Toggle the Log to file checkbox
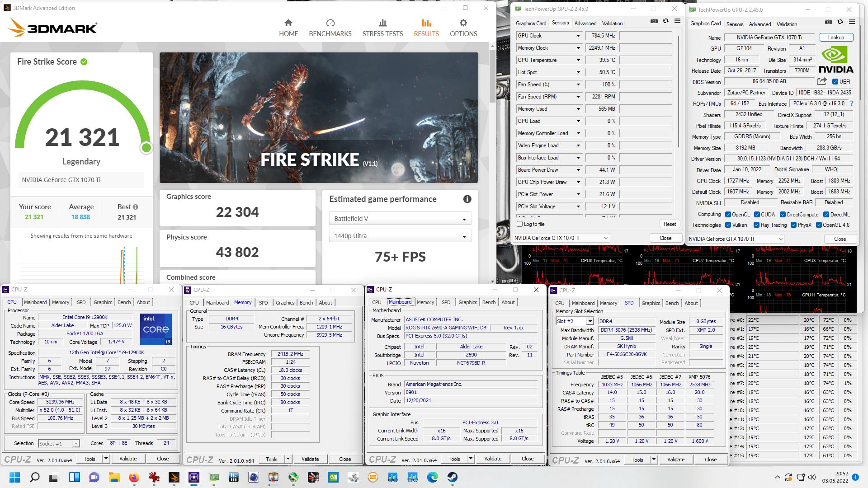The width and height of the screenshot is (868, 488). 519,224
